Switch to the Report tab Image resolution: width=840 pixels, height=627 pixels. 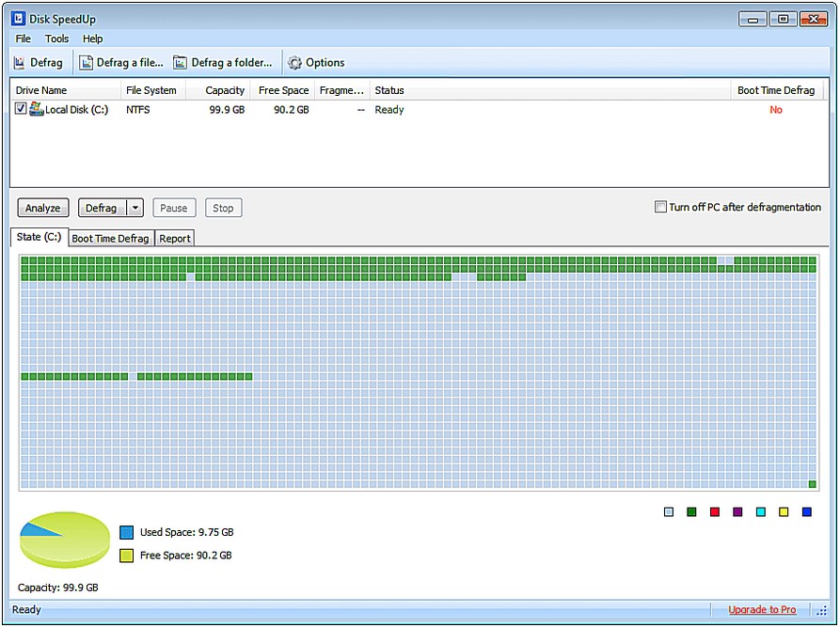(x=175, y=238)
